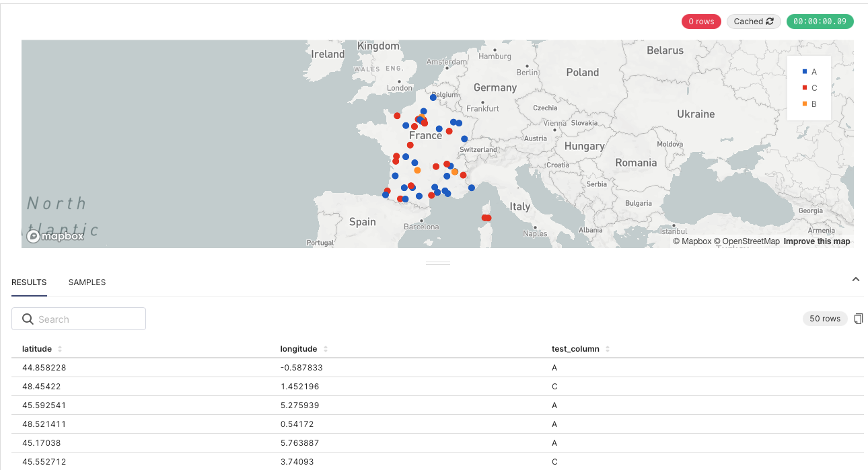Open the Improve this map link
The height and width of the screenshot is (470, 868).
pyautogui.click(x=817, y=241)
